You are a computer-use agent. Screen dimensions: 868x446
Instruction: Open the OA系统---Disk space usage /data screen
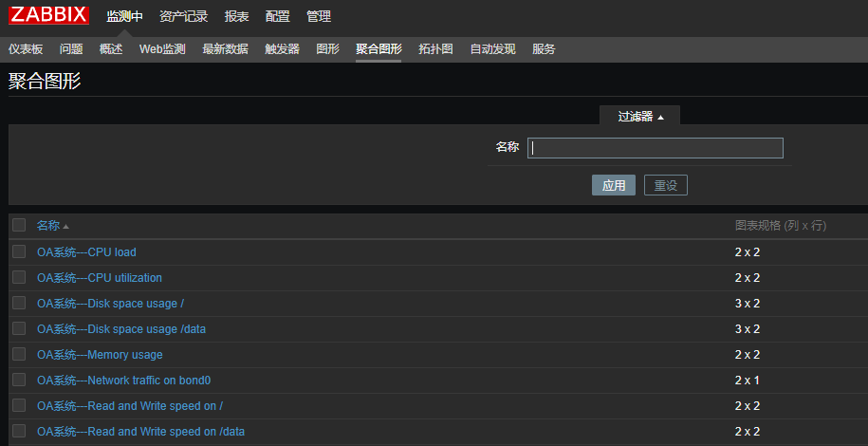(121, 329)
